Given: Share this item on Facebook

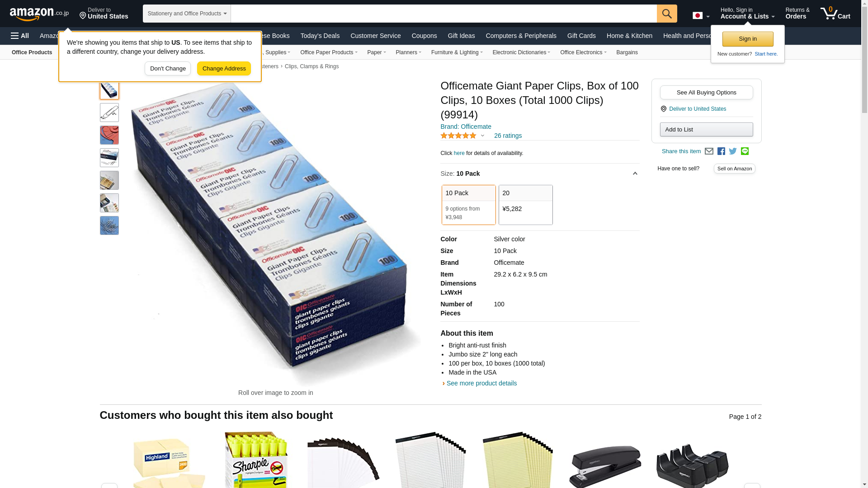Looking at the screenshot, I should pyautogui.click(x=721, y=151).
